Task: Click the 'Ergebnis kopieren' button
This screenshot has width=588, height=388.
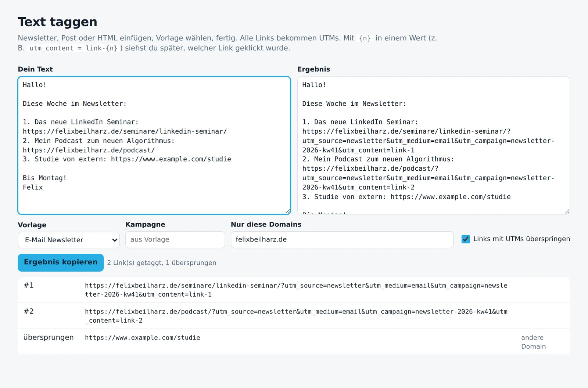Action: (x=61, y=262)
